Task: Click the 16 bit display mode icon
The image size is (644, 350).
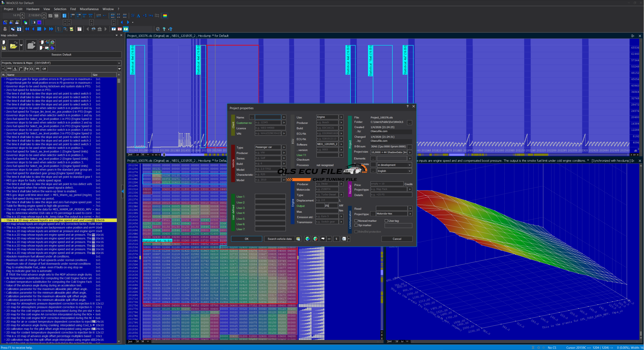Action: click(x=78, y=16)
